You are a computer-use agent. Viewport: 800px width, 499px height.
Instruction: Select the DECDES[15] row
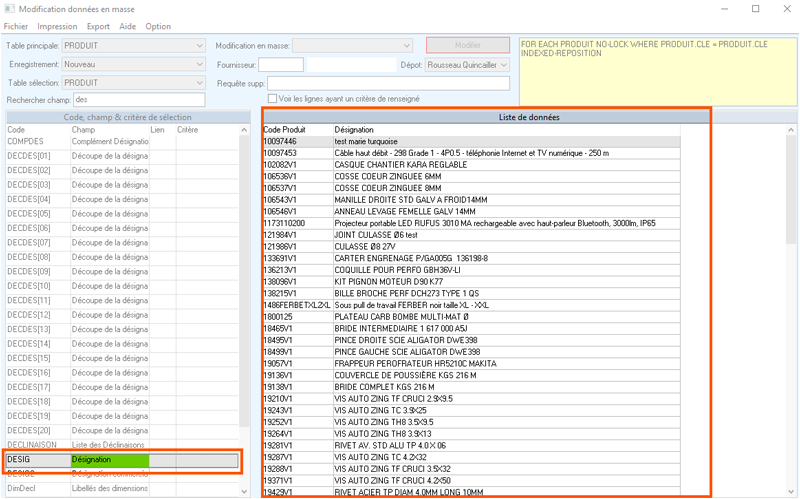coord(122,358)
